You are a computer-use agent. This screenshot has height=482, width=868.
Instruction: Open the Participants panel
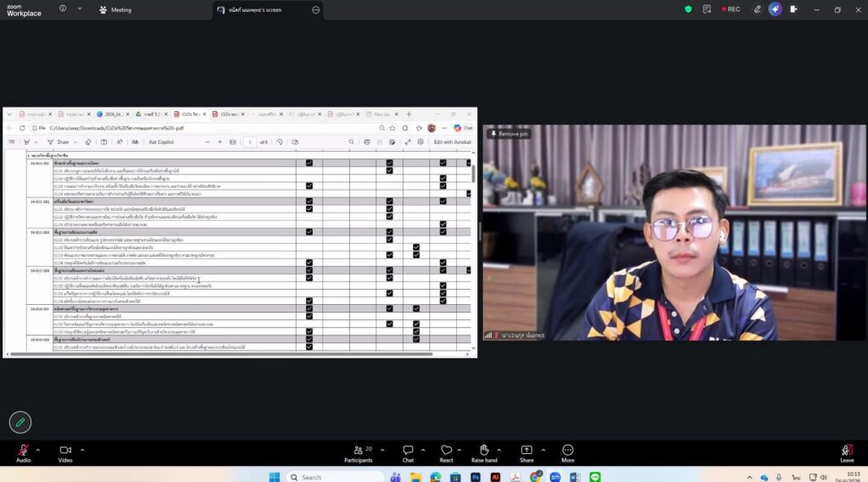358,452
